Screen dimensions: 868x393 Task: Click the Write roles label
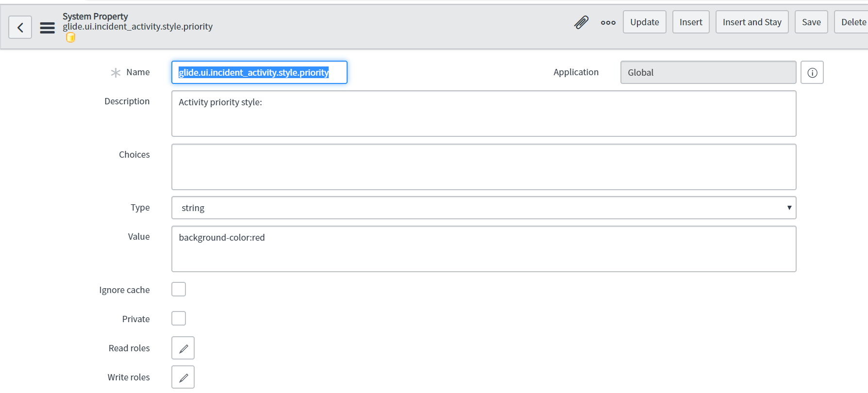pyautogui.click(x=129, y=377)
